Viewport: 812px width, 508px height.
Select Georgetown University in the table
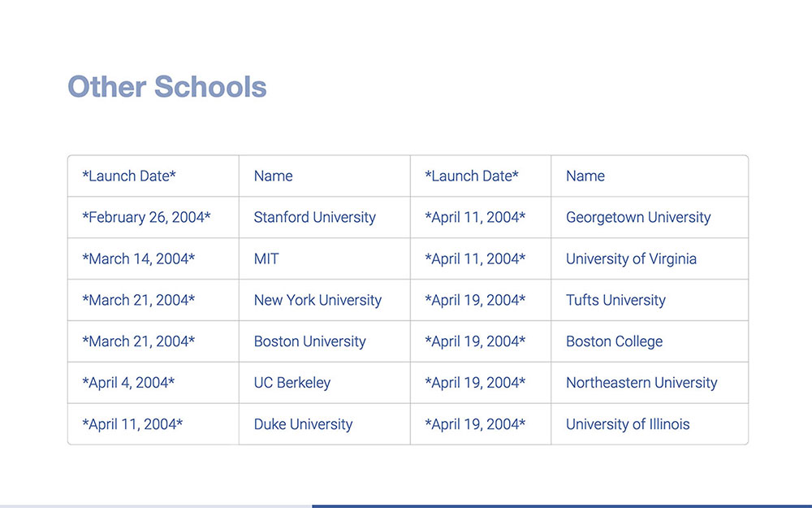click(638, 217)
